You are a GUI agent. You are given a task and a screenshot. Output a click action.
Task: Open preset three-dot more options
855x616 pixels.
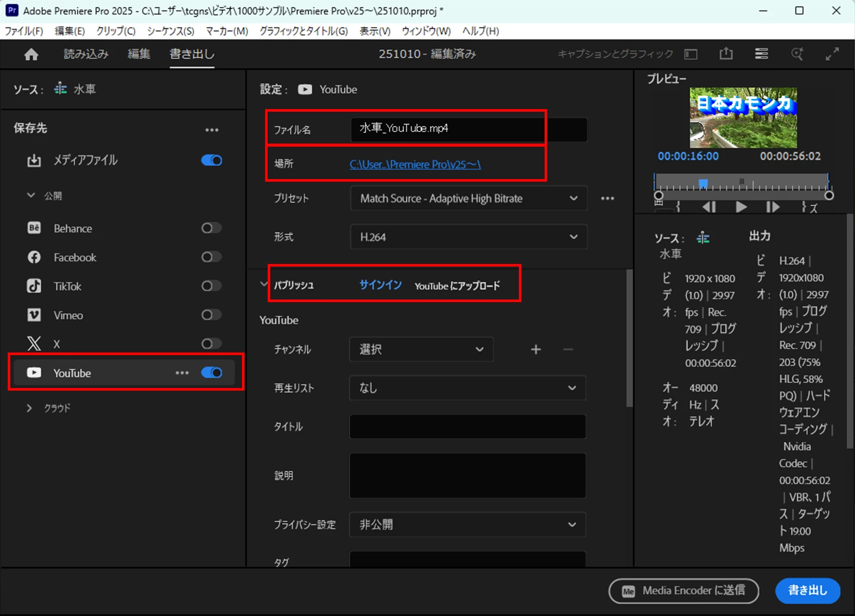point(607,198)
